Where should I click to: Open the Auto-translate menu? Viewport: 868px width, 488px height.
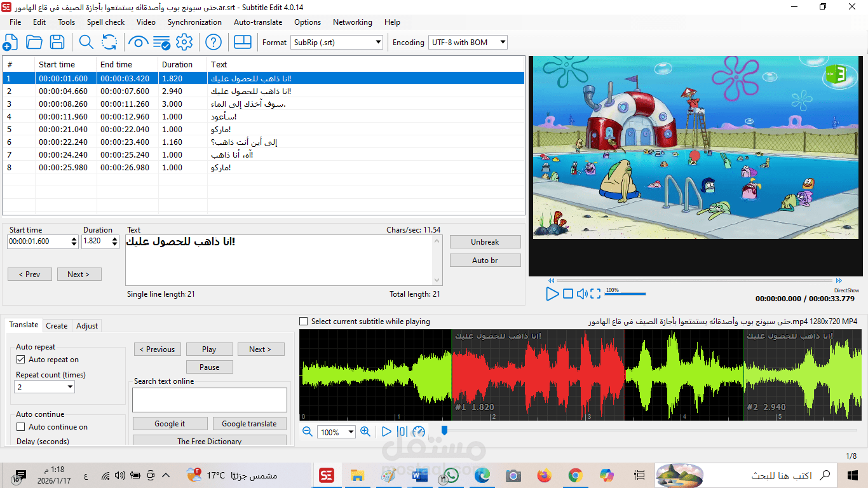point(258,22)
